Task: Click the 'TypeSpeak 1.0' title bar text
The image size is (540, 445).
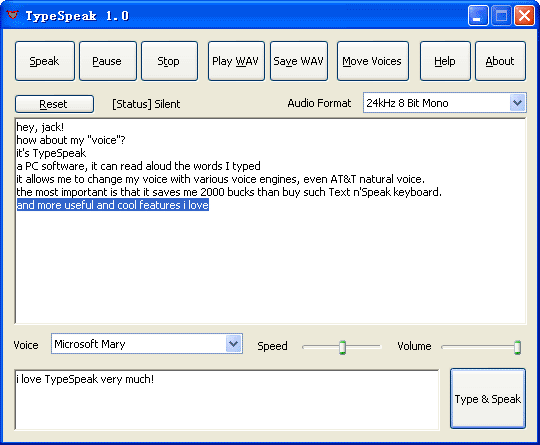Action: pos(77,16)
